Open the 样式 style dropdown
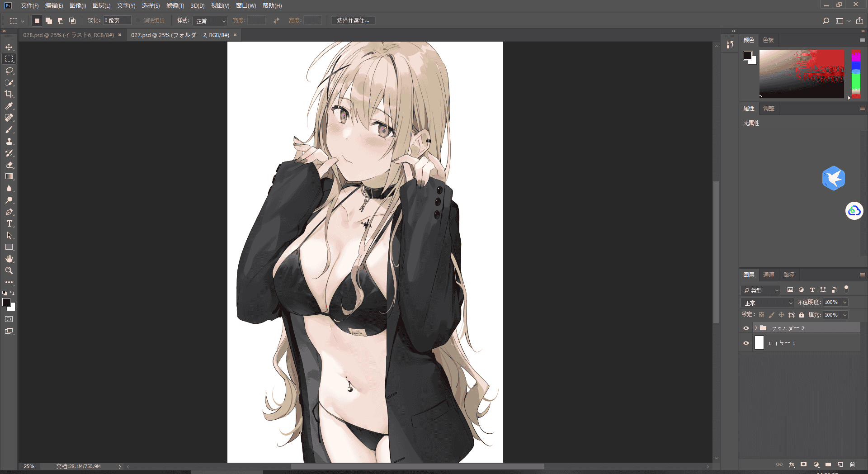Screen dimensions: 868x474 [x=210, y=21]
